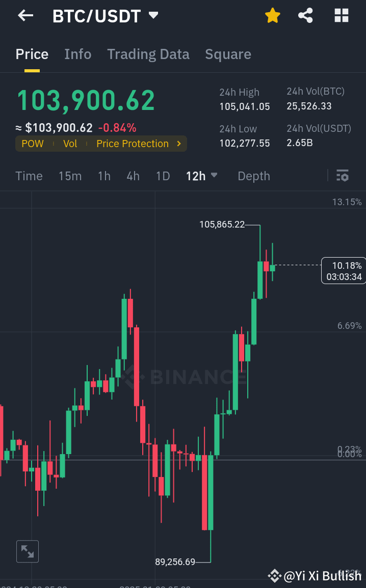Select the 1D timeframe
Viewport: 366px width, 588px height.
tap(163, 176)
